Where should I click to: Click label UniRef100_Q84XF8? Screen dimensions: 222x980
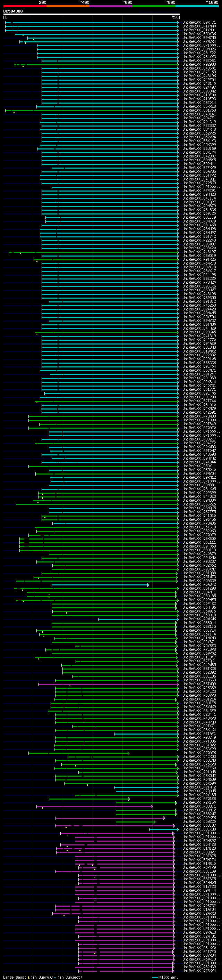[199, 129]
